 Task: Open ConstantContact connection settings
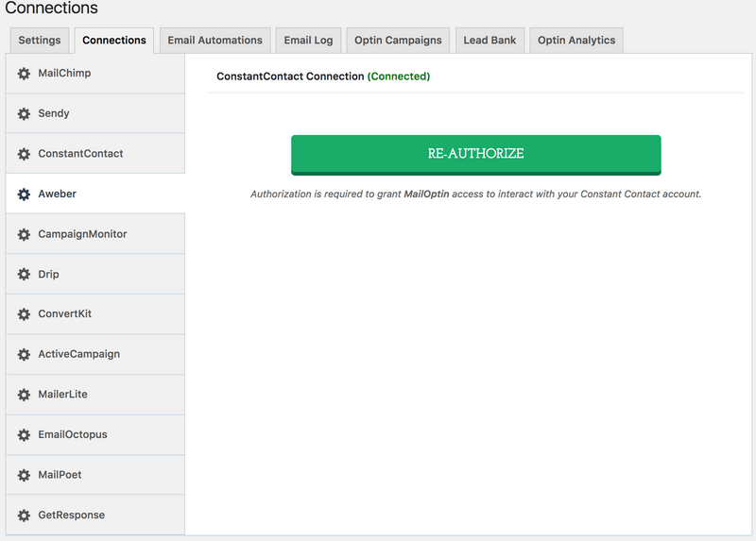click(95, 154)
